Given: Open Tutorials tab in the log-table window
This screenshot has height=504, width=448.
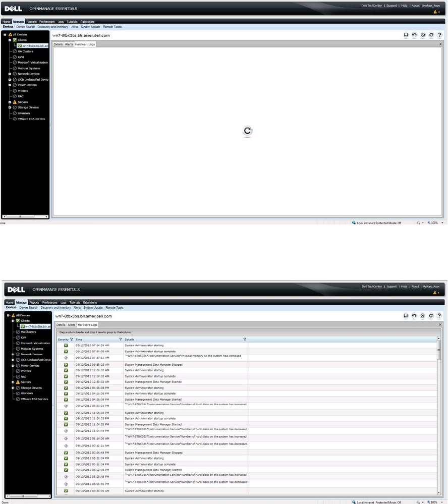Looking at the screenshot, I should 75,303.
